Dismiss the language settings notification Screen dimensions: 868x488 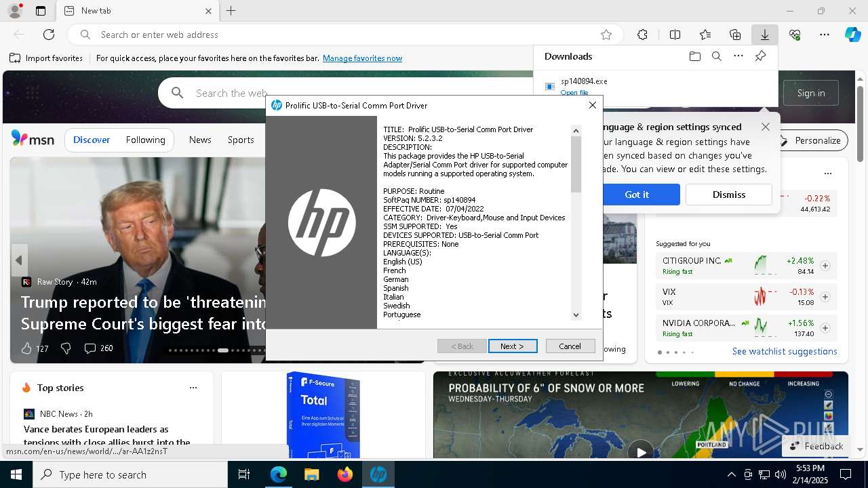tap(729, 195)
